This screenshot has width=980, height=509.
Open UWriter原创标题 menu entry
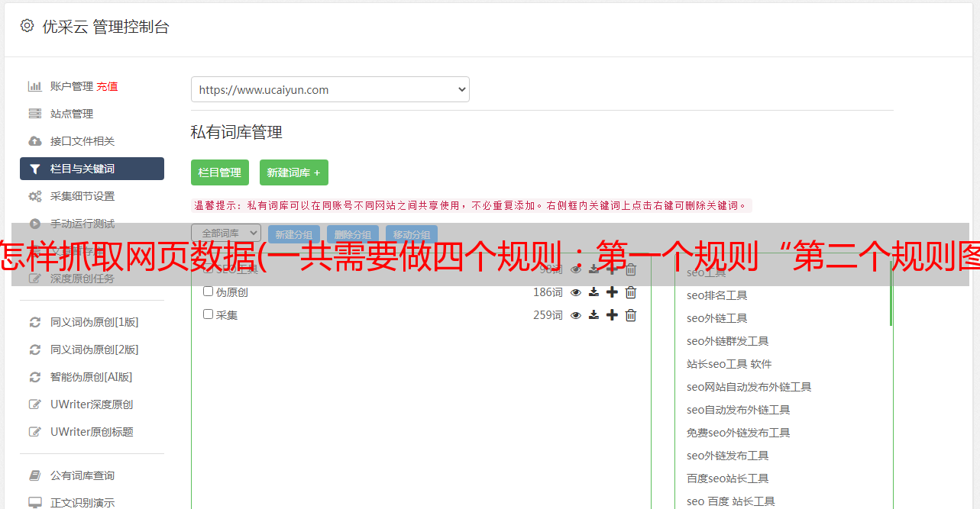pyautogui.click(x=92, y=432)
